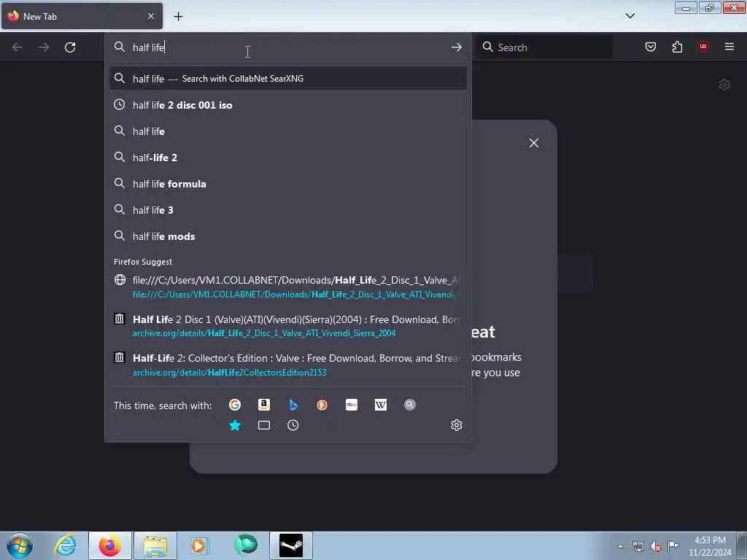Open Save to Pocket button
Viewport: 747px width, 560px height.
pyautogui.click(x=651, y=47)
